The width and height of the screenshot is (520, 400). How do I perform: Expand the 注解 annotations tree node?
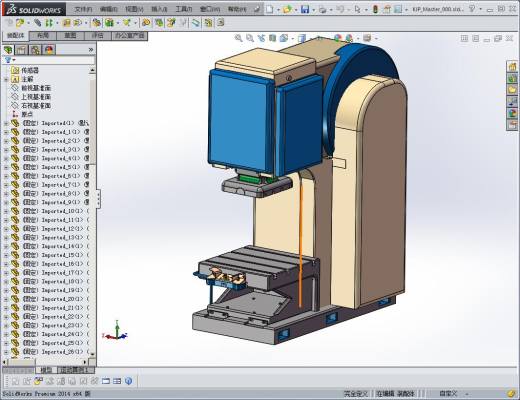(6, 79)
